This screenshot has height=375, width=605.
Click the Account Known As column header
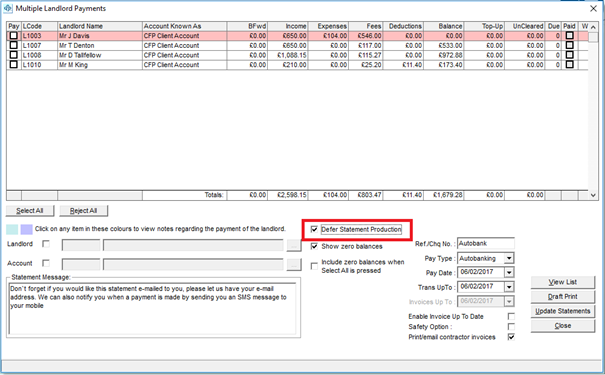pos(184,26)
